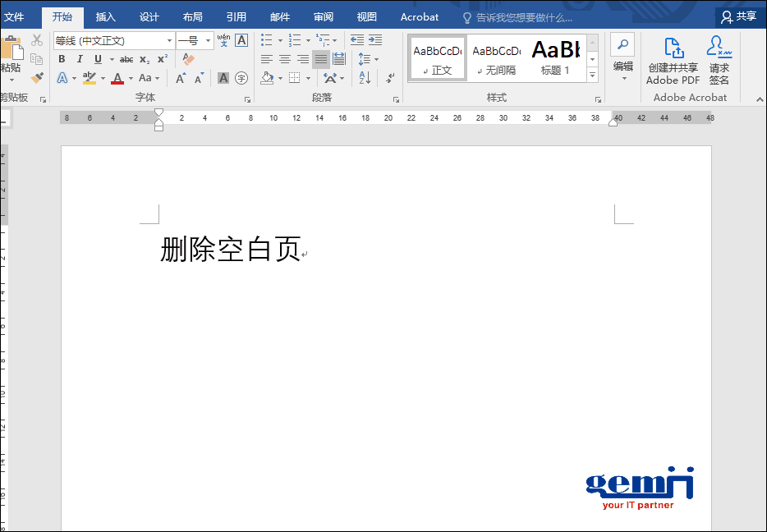The width and height of the screenshot is (767, 532).
Task: Show or hide paragraph marks
Action: point(390,78)
